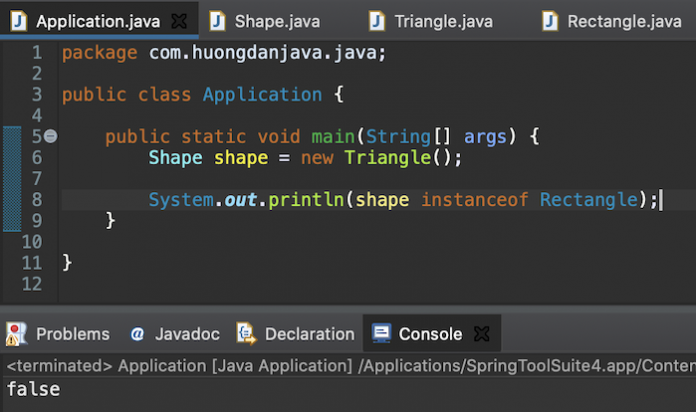Image resolution: width=696 pixels, height=412 pixels.
Task: Collapse the main method fold marker
Action: tap(50, 136)
